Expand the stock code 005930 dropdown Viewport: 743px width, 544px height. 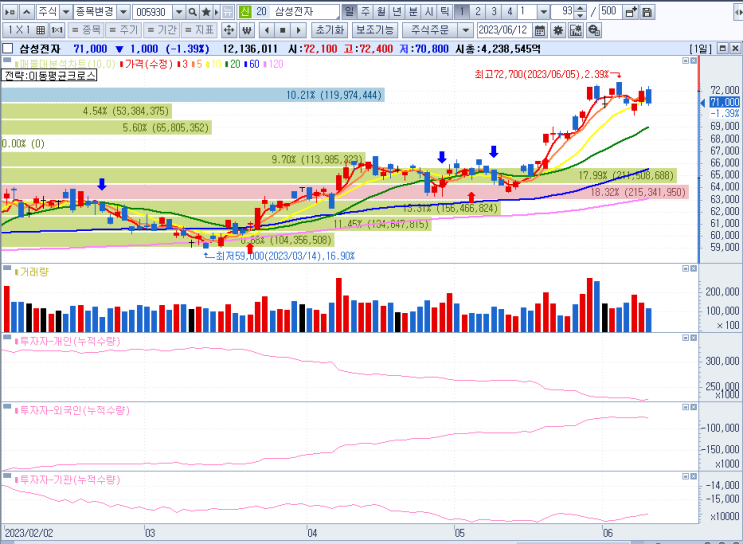(179, 12)
